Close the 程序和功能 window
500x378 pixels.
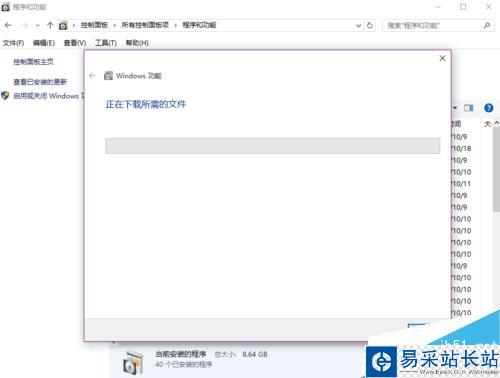489,7
